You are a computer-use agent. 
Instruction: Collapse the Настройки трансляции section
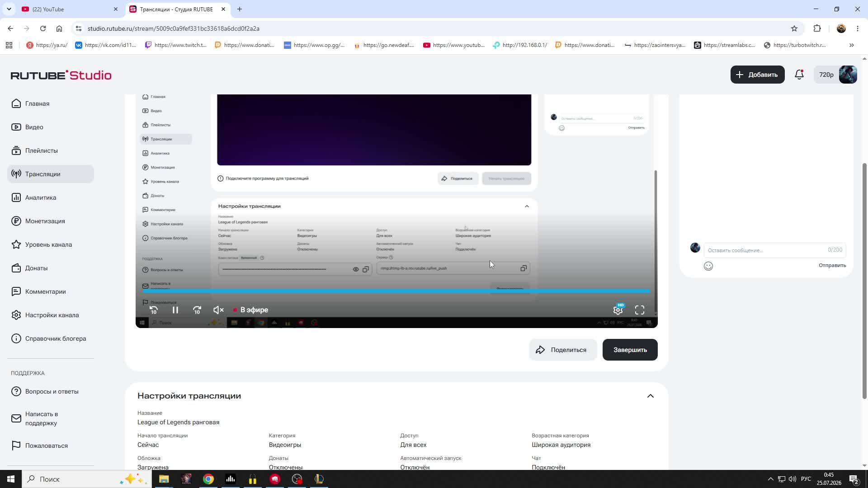click(x=651, y=396)
